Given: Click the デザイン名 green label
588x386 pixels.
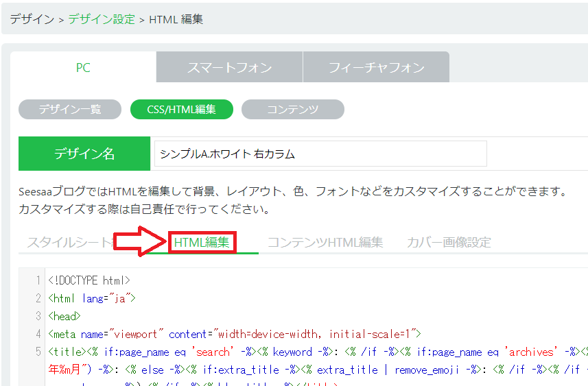Looking at the screenshot, I should click(84, 154).
